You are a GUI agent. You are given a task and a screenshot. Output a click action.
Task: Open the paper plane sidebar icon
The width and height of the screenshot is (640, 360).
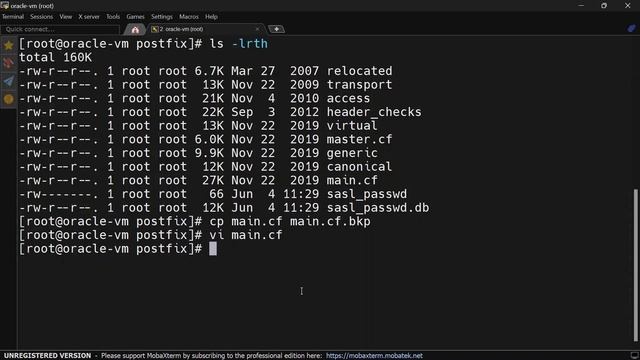pyautogui.click(x=9, y=81)
